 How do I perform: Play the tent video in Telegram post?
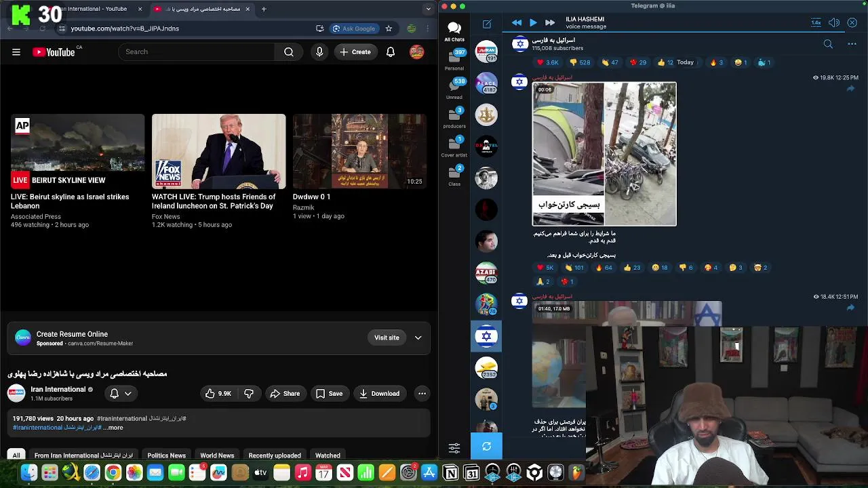click(x=604, y=154)
